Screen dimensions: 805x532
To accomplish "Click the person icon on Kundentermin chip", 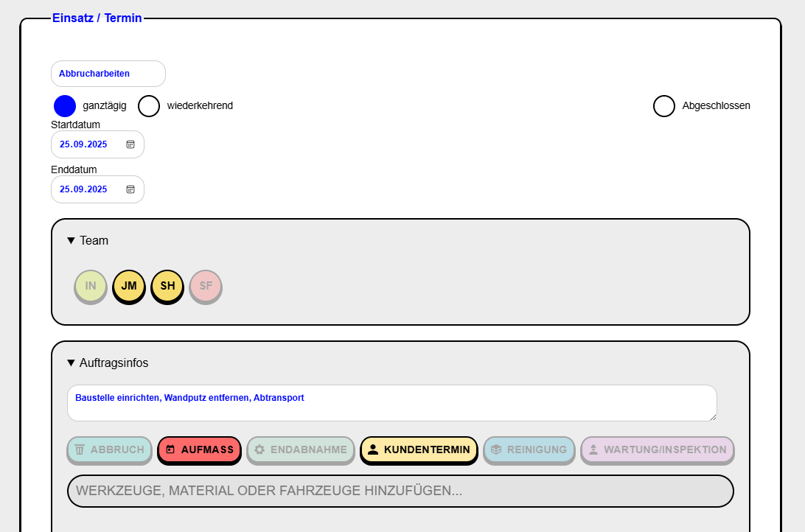I will pyautogui.click(x=373, y=449).
